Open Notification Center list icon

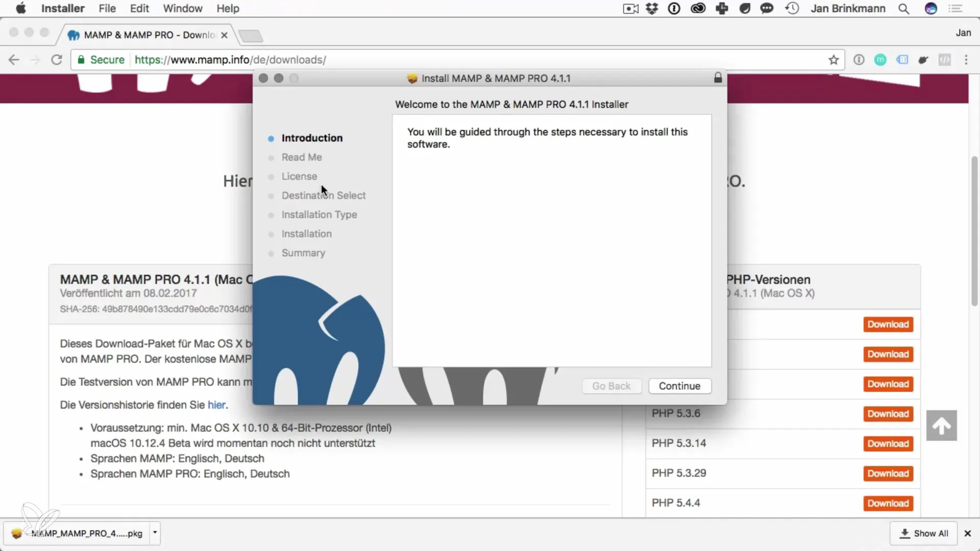955,8
